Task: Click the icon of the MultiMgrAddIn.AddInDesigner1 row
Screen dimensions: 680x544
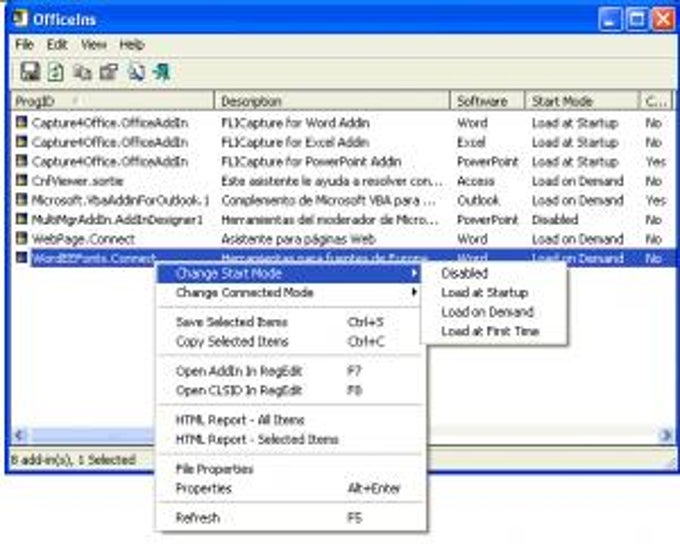Action: (22, 219)
